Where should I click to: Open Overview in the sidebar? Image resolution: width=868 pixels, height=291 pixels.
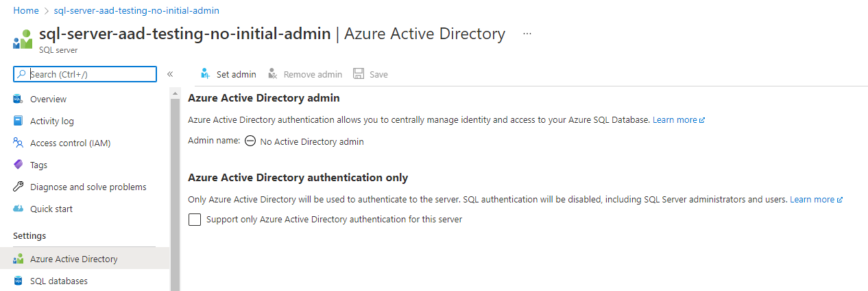click(x=48, y=100)
